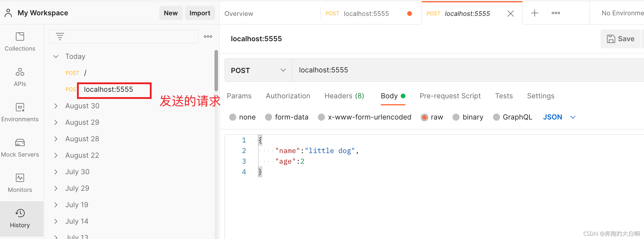
Task: Close the active localhost:5555 tab
Action: tap(511, 14)
